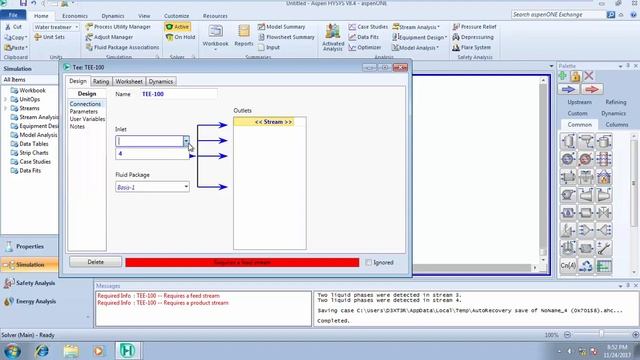Click the padlock icon in the palette
Image resolution: width=640 pixels, height=360 pixels.
tap(576, 76)
